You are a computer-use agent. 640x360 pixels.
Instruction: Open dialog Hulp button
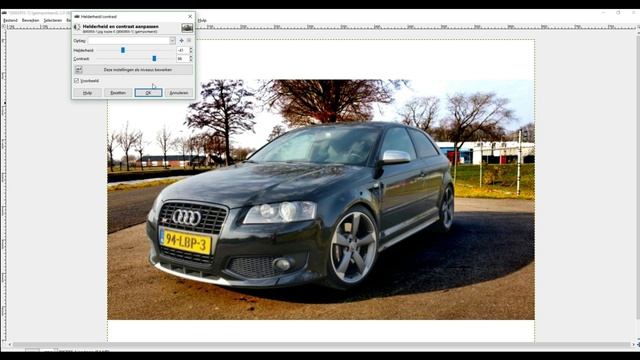coord(87,93)
